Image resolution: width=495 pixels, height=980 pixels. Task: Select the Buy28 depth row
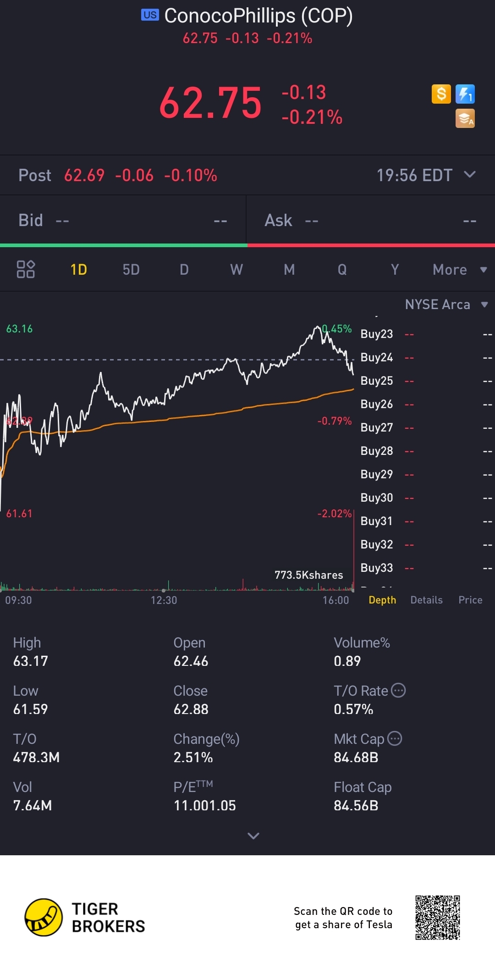(426, 451)
